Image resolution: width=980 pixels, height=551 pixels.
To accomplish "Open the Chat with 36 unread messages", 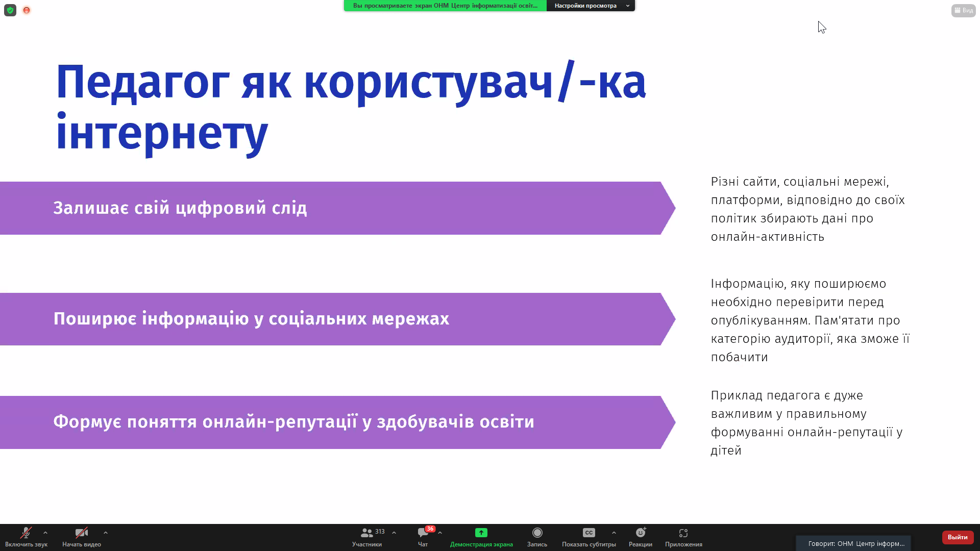I will (423, 533).
